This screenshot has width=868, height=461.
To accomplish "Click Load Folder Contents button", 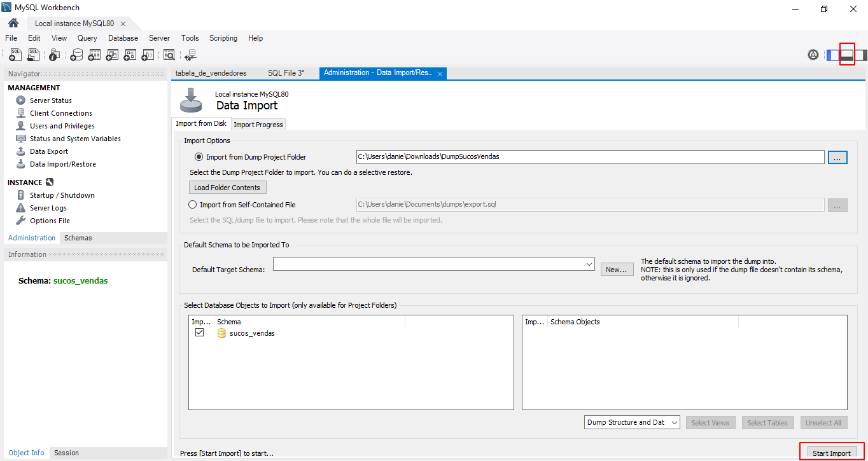I will (227, 188).
